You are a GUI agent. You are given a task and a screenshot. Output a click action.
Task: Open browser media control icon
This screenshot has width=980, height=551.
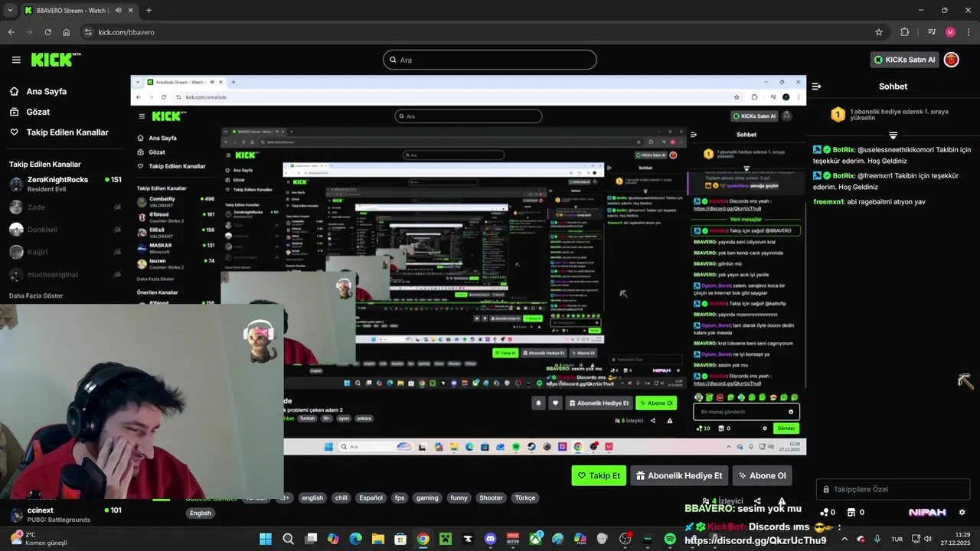point(932,32)
